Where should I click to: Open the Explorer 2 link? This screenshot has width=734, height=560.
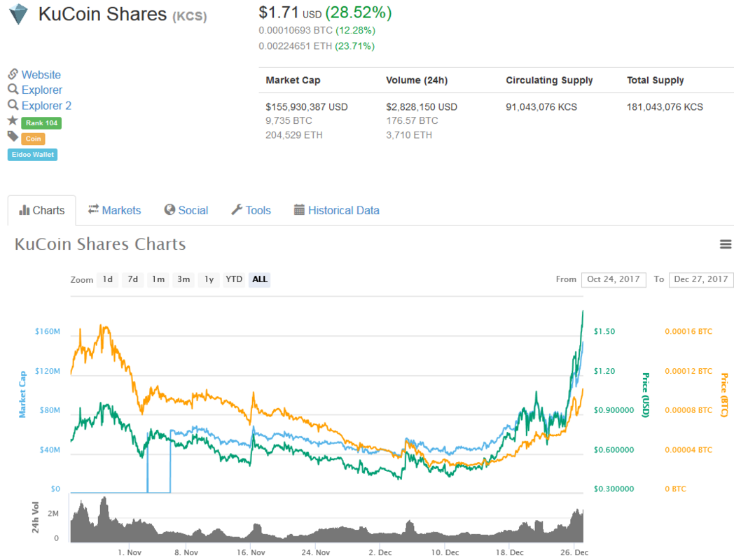point(46,106)
